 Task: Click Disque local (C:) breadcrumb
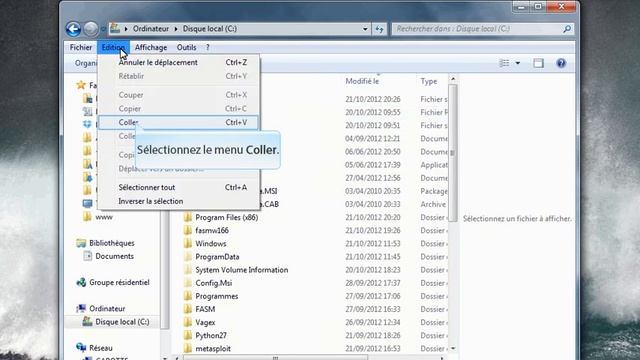click(209, 29)
